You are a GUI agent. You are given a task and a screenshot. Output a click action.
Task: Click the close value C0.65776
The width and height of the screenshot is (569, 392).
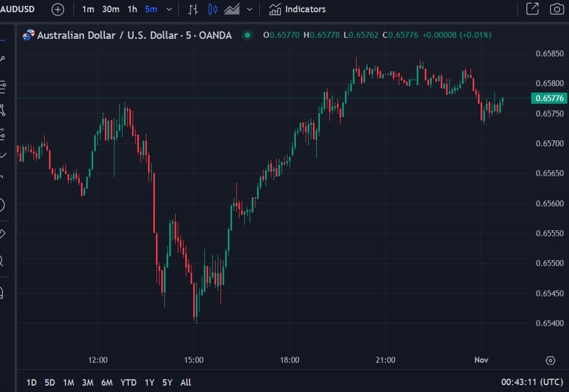click(x=400, y=35)
